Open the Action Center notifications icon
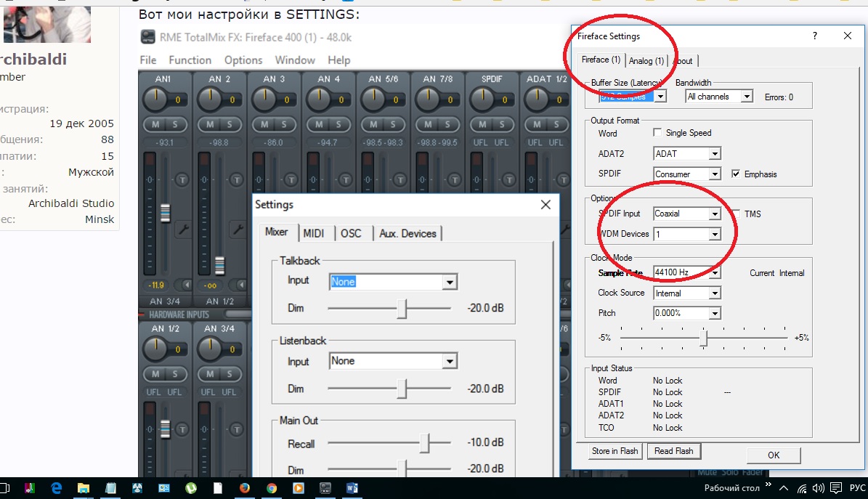Image resolution: width=868 pixels, height=499 pixels. coord(836,488)
